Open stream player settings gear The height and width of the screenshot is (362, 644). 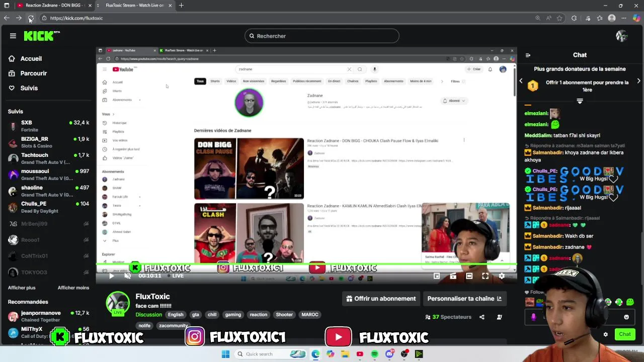pyautogui.click(x=502, y=276)
